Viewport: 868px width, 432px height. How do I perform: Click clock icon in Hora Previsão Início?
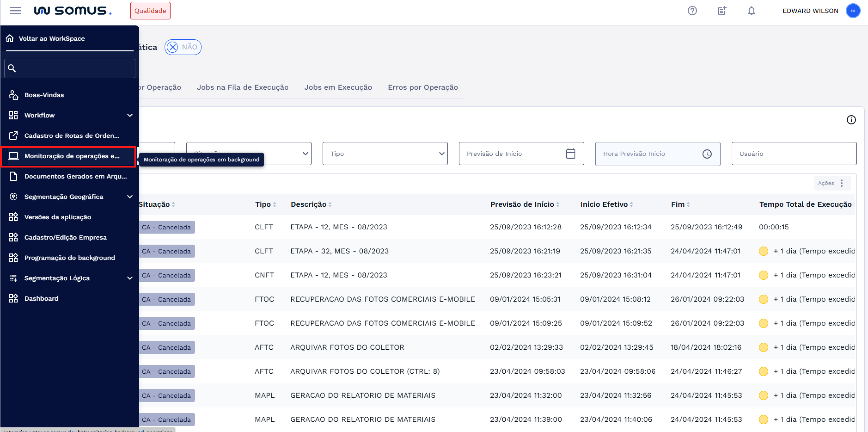707,154
